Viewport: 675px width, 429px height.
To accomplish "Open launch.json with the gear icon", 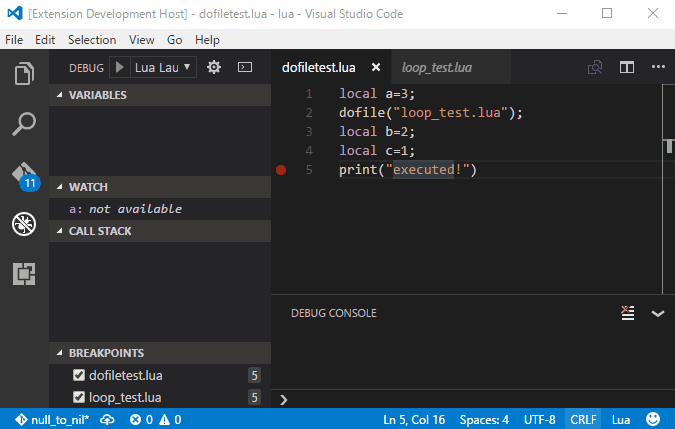I will [x=214, y=67].
